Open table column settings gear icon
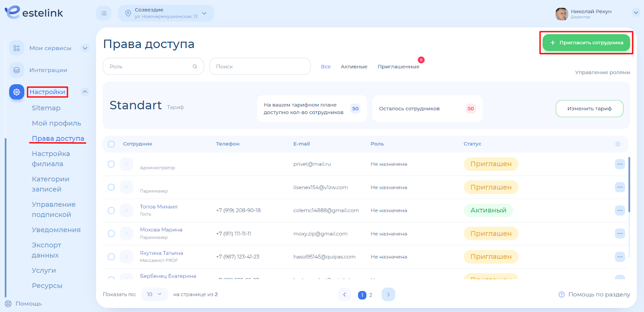Screen dimensions: 644x312 [x=618, y=144]
